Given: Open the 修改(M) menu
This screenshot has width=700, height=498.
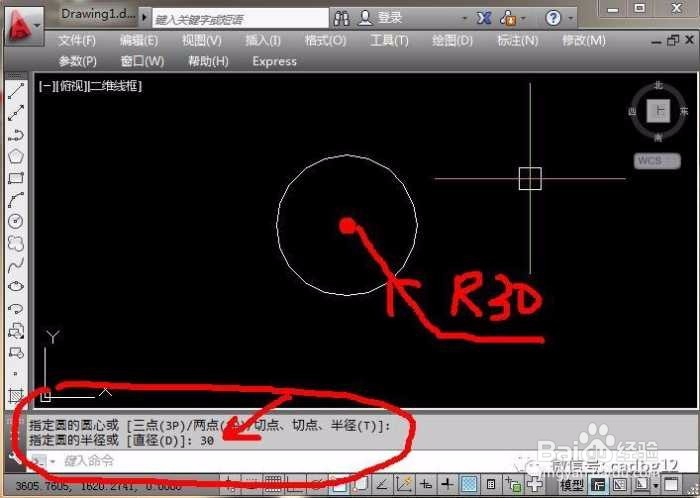Looking at the screenshot, I should click(584, 41).
